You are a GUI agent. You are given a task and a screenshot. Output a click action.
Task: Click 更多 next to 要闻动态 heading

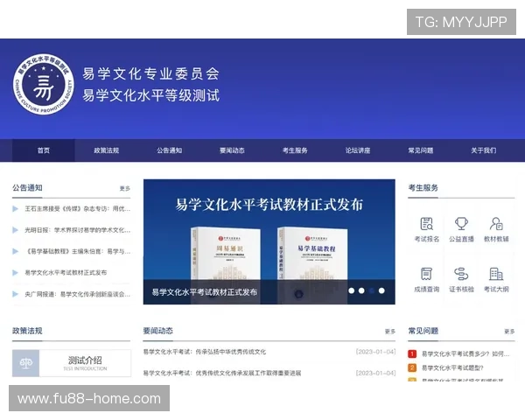click(x=390, y=332)
